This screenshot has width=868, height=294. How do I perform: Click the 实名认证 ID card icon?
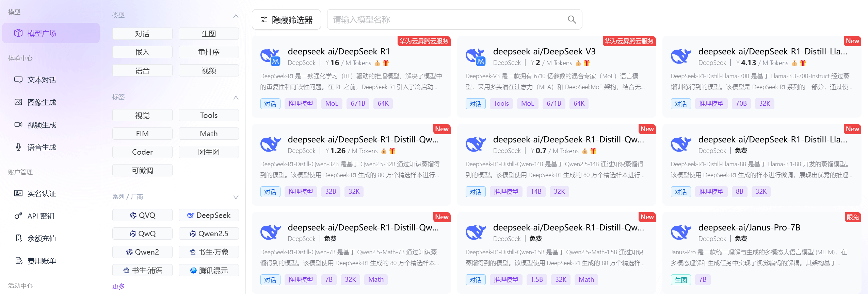18,193
